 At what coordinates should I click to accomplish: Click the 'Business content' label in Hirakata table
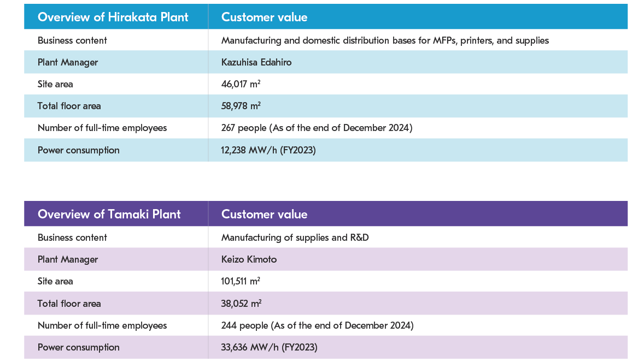(72, 40)
